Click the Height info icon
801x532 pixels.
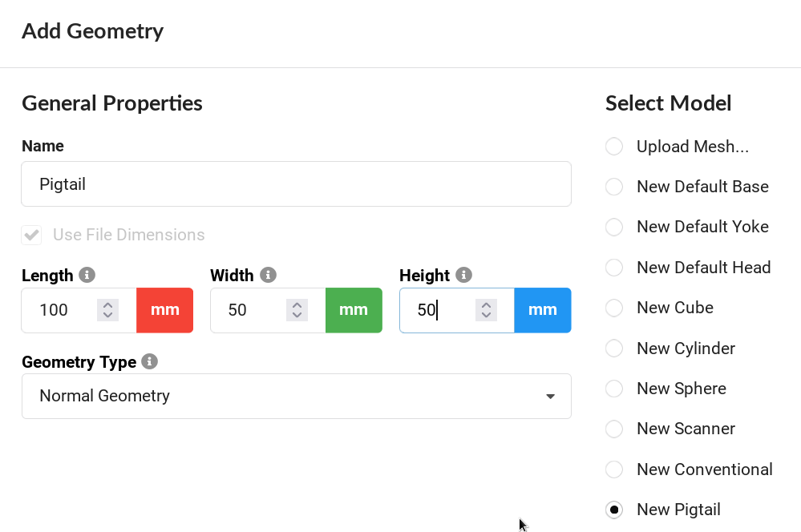pyautogui.click(x=463, y=275)
